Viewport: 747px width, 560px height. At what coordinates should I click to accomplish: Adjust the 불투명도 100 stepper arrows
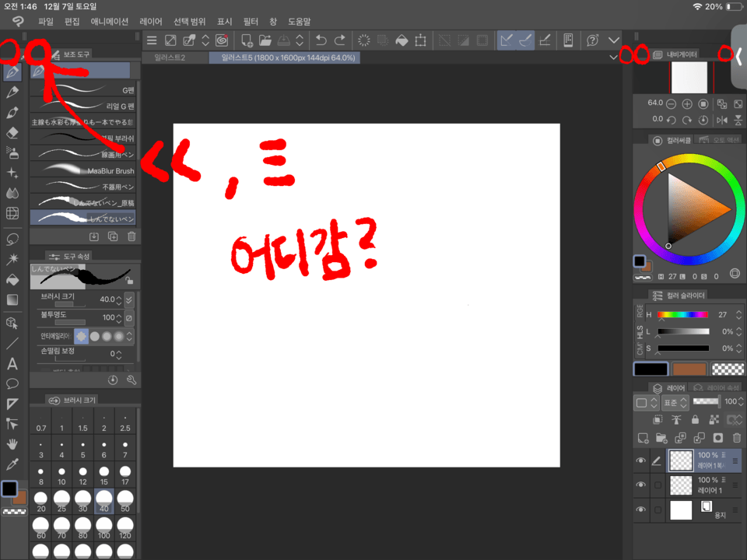click(x=119, y=317)
